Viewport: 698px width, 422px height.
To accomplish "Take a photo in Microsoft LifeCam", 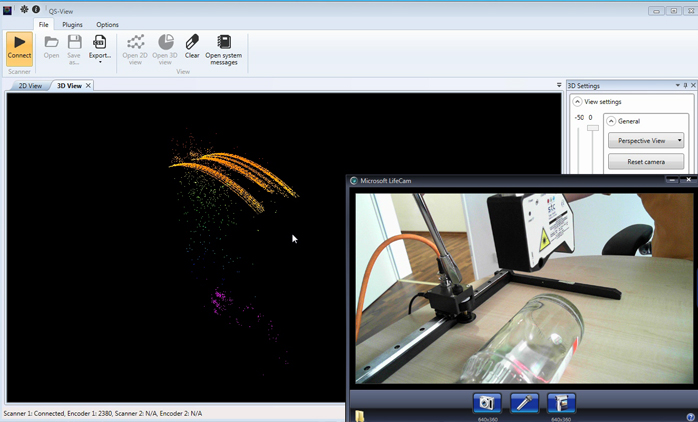I will 487,403.
